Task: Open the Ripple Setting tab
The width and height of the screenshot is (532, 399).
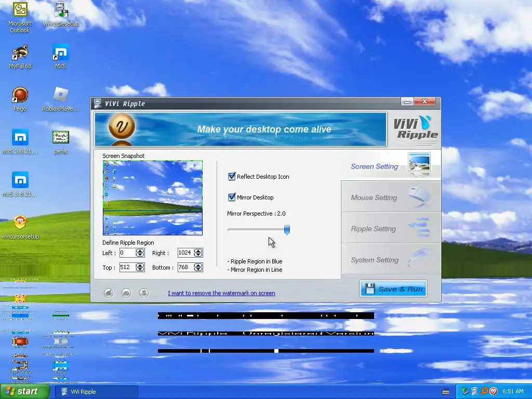Action: pyautogui.click(x=391, y=229)
